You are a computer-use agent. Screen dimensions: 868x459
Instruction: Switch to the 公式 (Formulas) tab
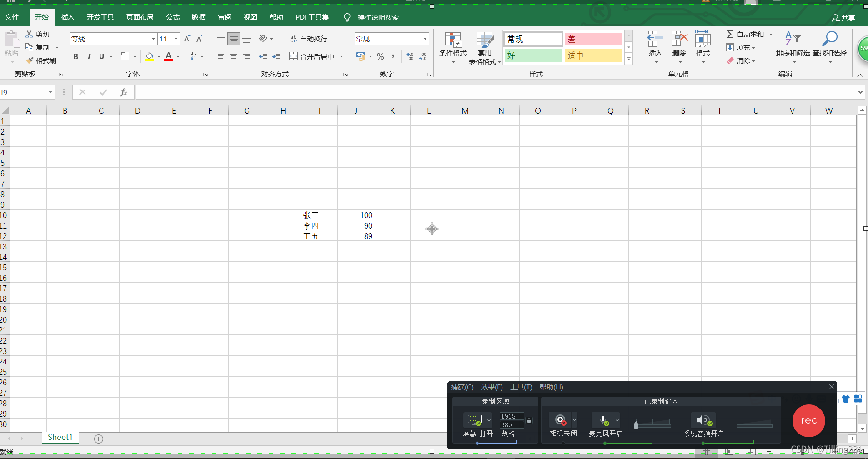pyautogui.click(x=173, y=17)
